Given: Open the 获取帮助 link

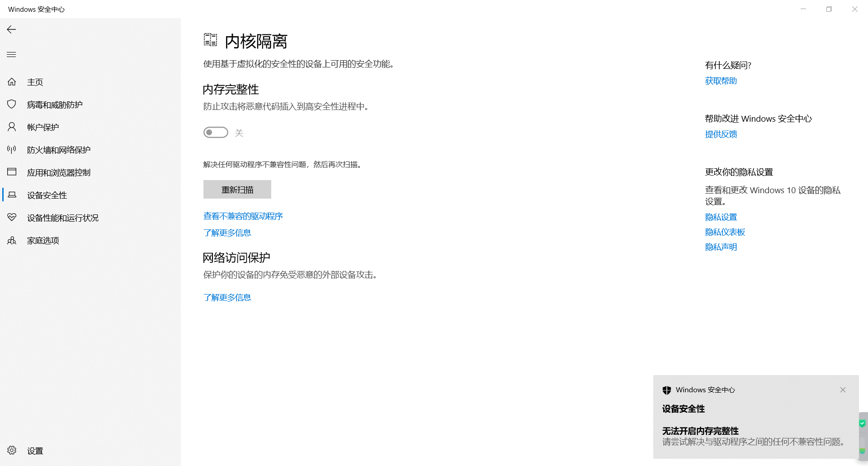Looking at the screenshot, I should click(x=721, y=81).
